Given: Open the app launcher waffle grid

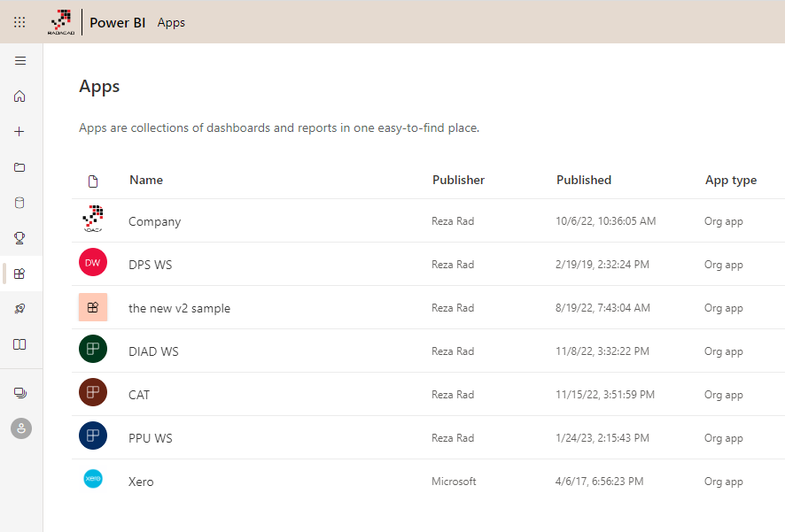Looking at the screenshot, I should tap(19, 22).
